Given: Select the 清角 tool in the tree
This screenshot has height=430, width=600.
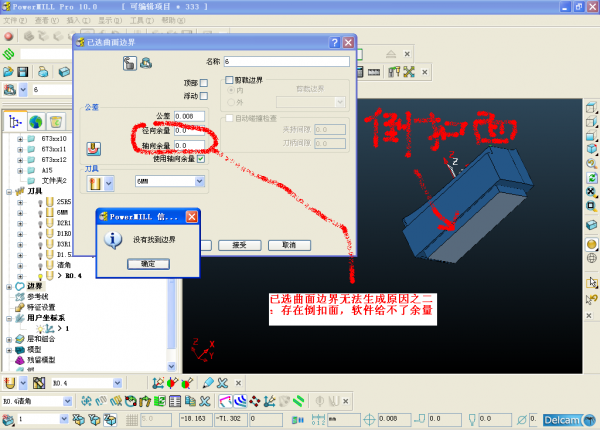Looking at the screenshot, I should tap(64, 265).
